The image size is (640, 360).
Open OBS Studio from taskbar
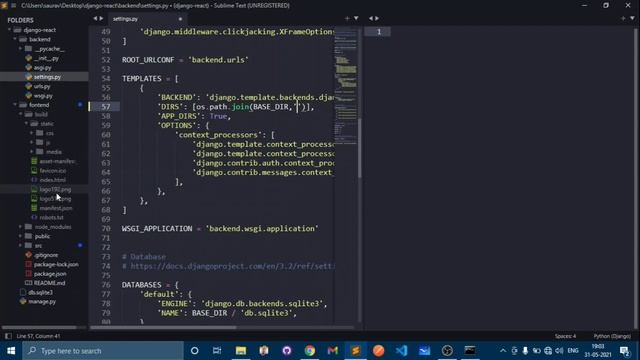(x=447, y=351)
